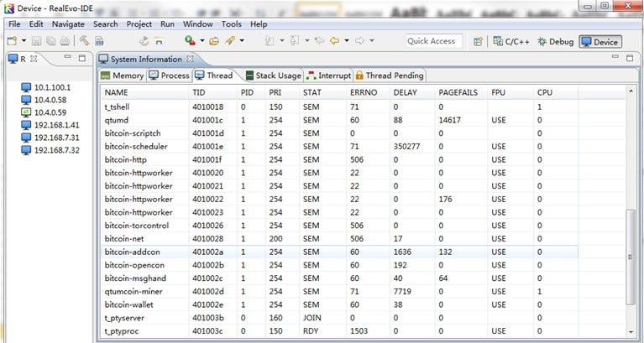This screenshot has height=343, width=644.
Task: Select device 192.168.7.31
Action: (50, 138)
